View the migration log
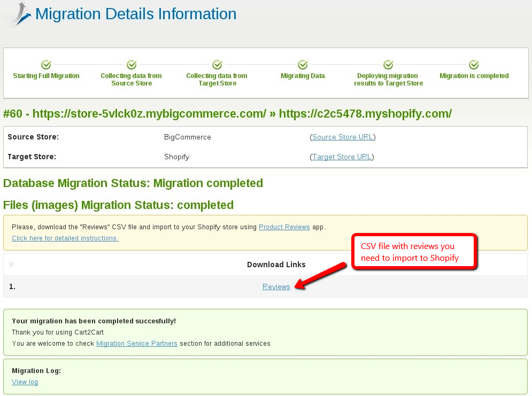The height and width of the screenshot is (396, 532). coord(25,382)
